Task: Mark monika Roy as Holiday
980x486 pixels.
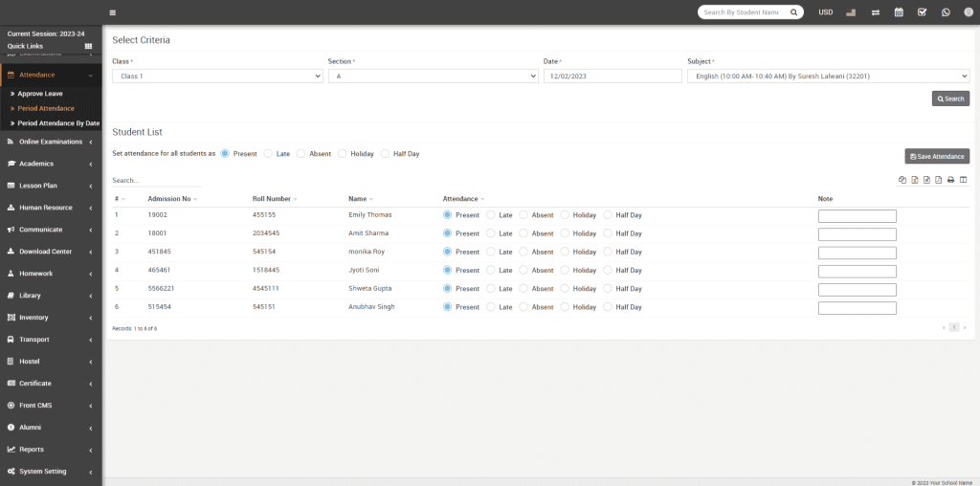Action: coord(565,252)
